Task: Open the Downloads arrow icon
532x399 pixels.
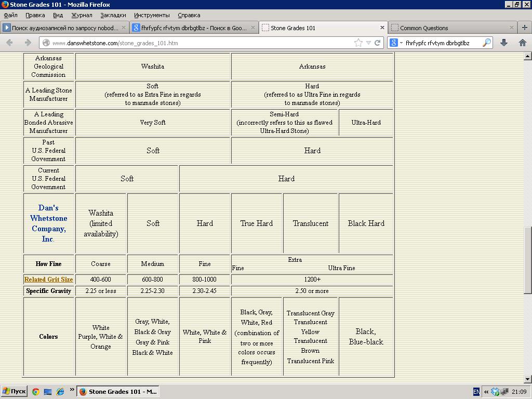Action: pyautogui.click(x=503, y=43)
